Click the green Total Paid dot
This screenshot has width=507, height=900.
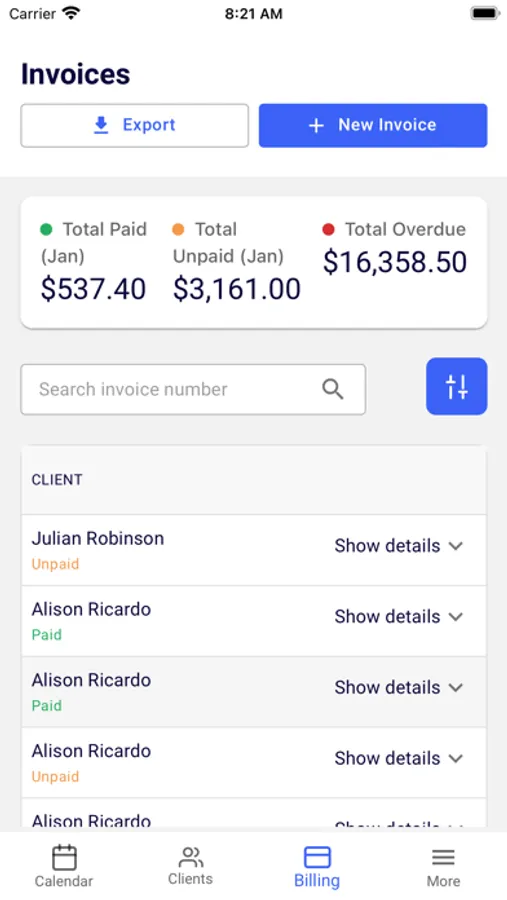tap(46, 230)
